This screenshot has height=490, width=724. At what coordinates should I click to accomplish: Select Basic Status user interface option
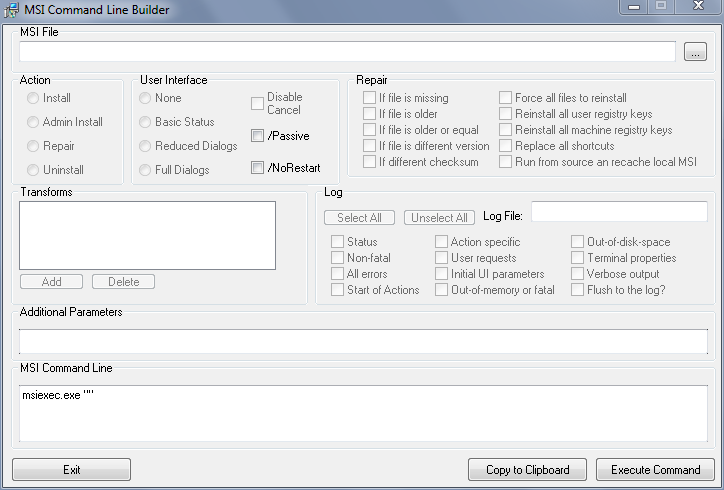[146, 122]
